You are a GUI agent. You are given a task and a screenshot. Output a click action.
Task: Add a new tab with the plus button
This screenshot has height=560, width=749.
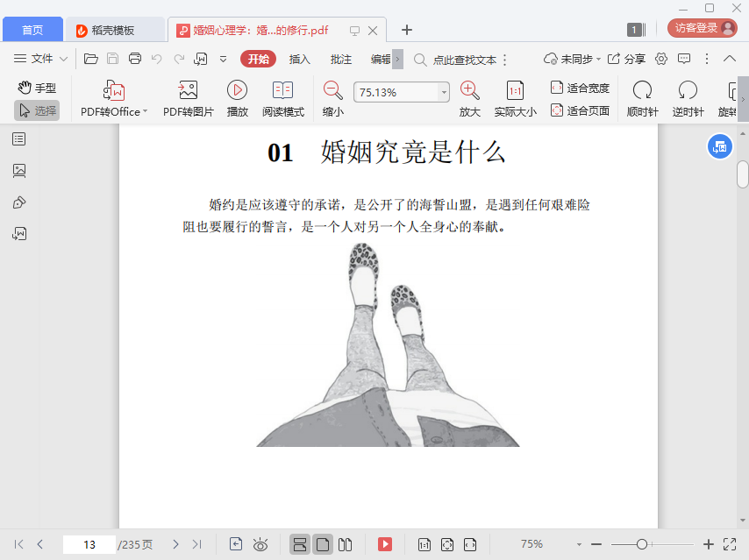point(406,30)
